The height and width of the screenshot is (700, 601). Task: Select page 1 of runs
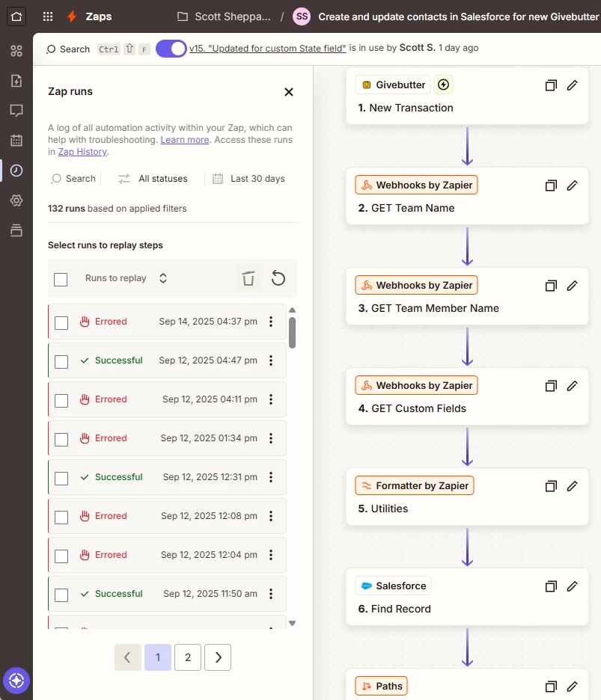[x=158, y=657]
